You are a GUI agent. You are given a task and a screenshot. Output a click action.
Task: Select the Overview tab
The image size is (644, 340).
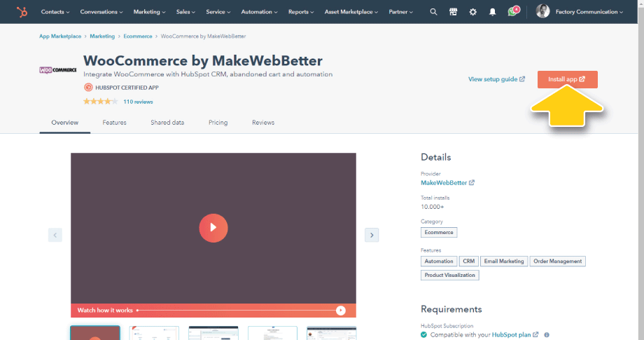pos(65,123)
